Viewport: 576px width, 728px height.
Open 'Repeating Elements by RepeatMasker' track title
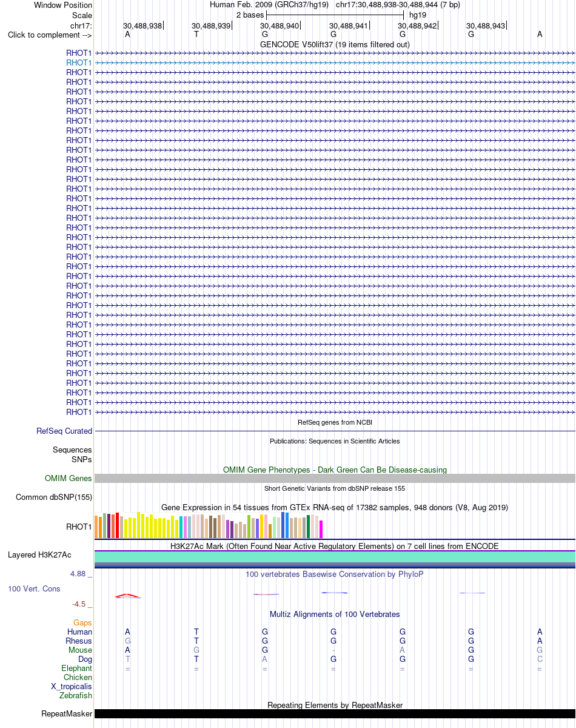click(x=335, y=705)
